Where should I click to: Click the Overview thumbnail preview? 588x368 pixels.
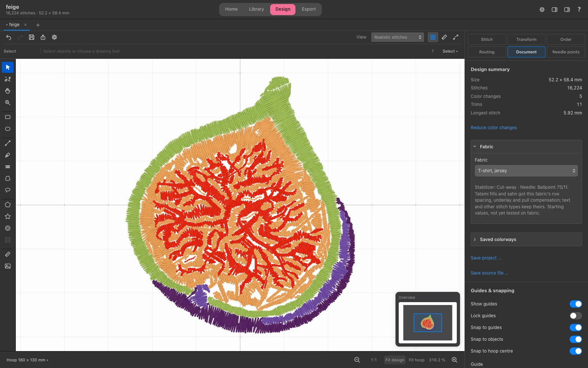(x=428, y=323)
